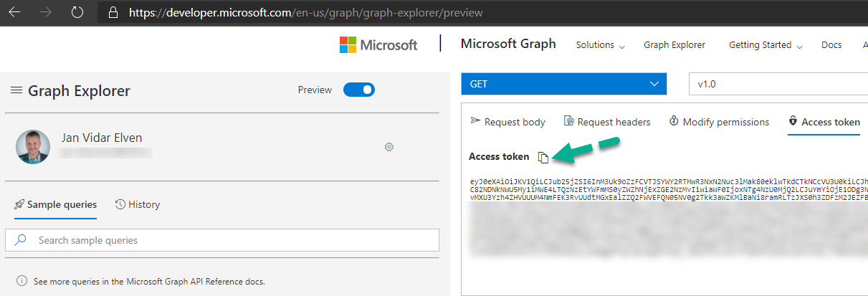Click the Graph Explorer heading
The height and width of the screenshot is (296, 868).
(79, 91)
